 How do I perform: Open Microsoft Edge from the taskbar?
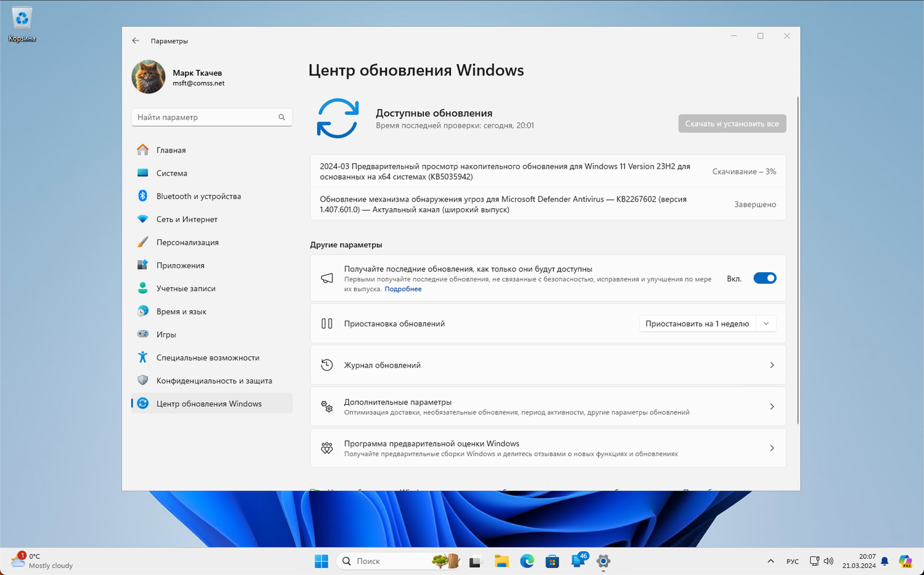(527, 561)
